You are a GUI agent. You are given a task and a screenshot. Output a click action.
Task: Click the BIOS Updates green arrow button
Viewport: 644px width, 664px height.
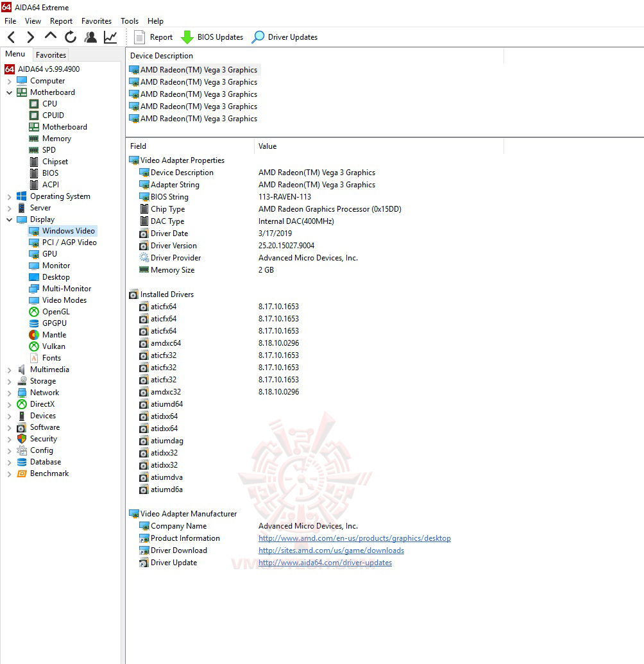[212, 37]
